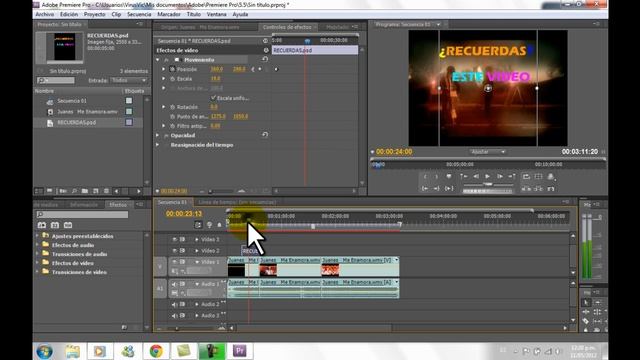Filter Effects by 32-bit color badge
This screenshot has width=640, height=360.
[55, 225]
